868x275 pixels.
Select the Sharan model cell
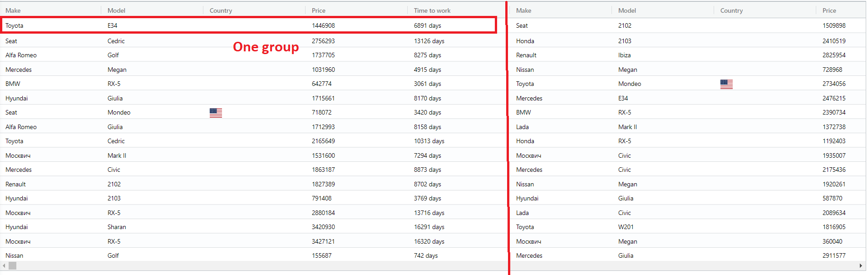[117, 227]
